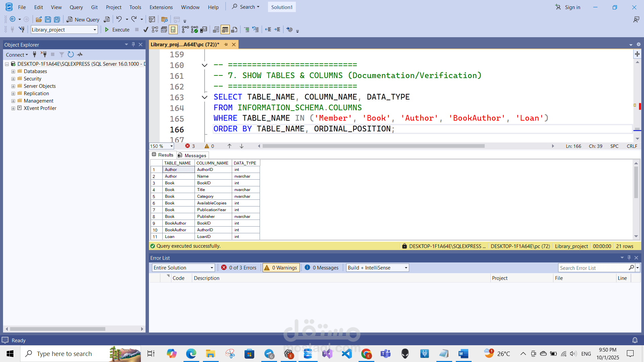The width and height of the screenshot is (644, 362).
Task: Click the results grid vertical scrollbar thumb
Action: [636, 182]
